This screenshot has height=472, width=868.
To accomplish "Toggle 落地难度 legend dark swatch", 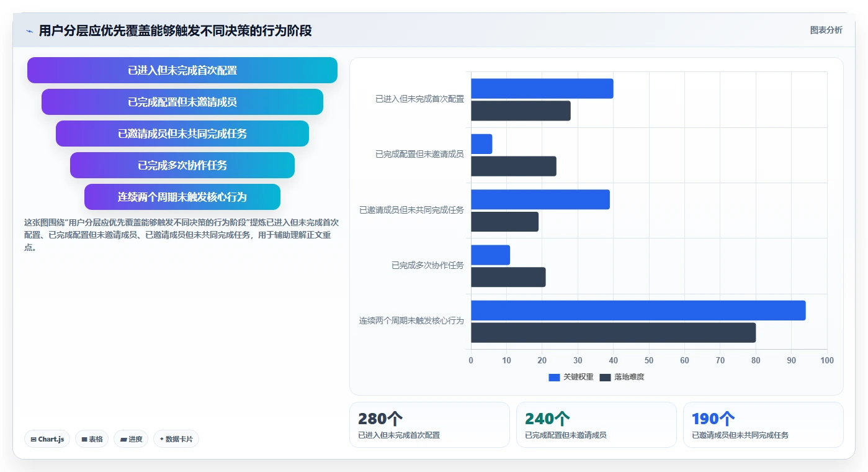I will pos(606,377).
